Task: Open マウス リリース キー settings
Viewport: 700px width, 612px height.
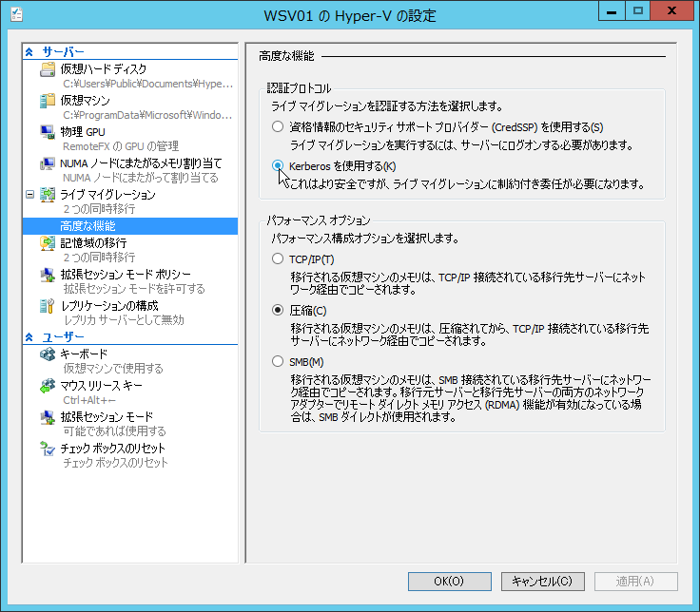Action: 102,386
